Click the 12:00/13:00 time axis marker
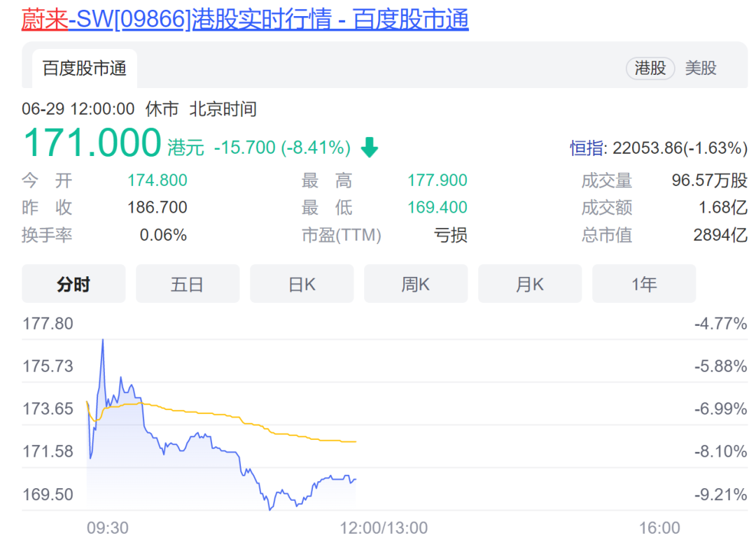This screenshot has width=756, height=540. pos(383,527)
